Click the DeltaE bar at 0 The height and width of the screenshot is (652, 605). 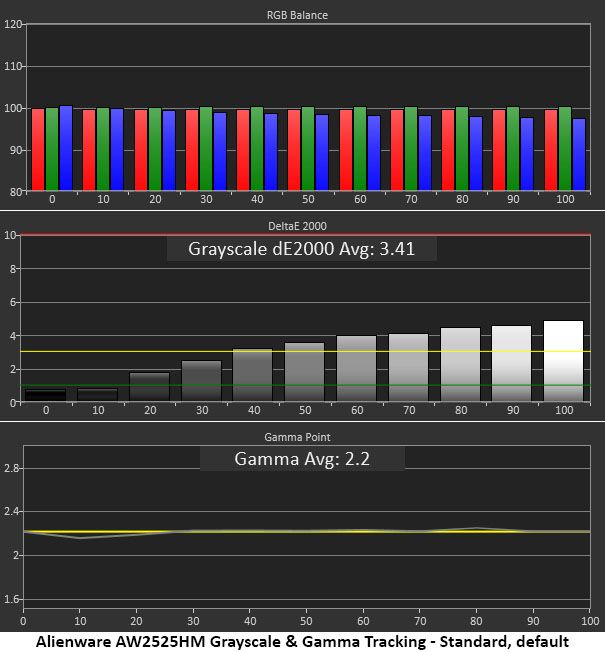46,395
